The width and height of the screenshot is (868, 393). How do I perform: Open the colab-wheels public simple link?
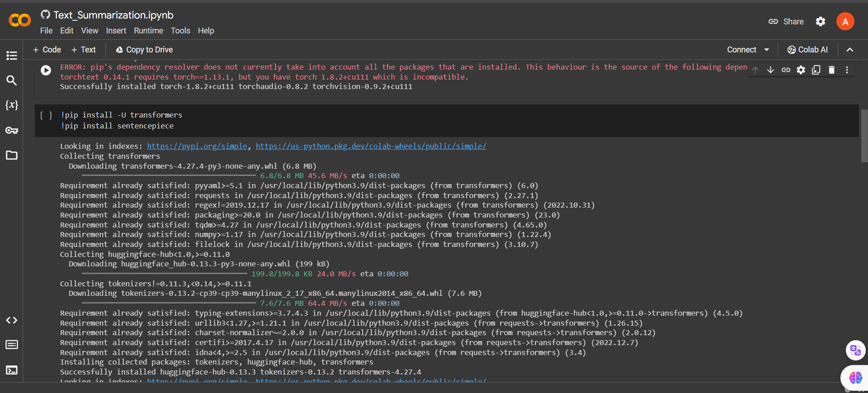(x=371, y=146)
